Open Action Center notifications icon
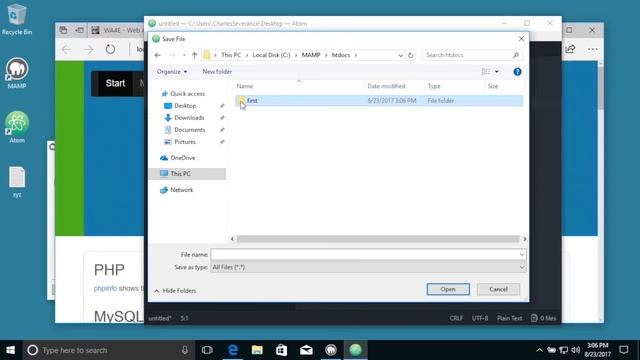Image resolution: width=640 pixels, height=360 pixels. pos(624,350)
